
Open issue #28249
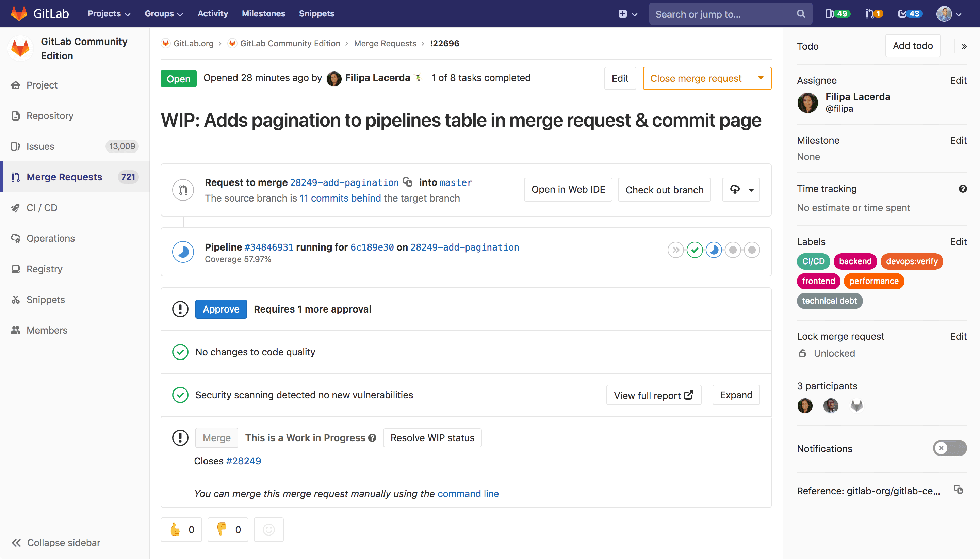point(243,461)
